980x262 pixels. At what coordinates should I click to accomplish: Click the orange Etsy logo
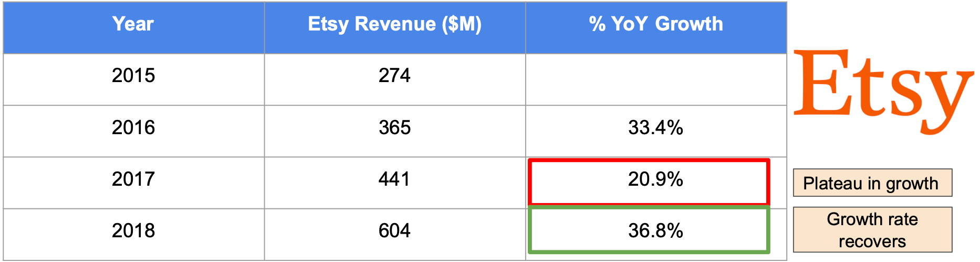[883, 92]
